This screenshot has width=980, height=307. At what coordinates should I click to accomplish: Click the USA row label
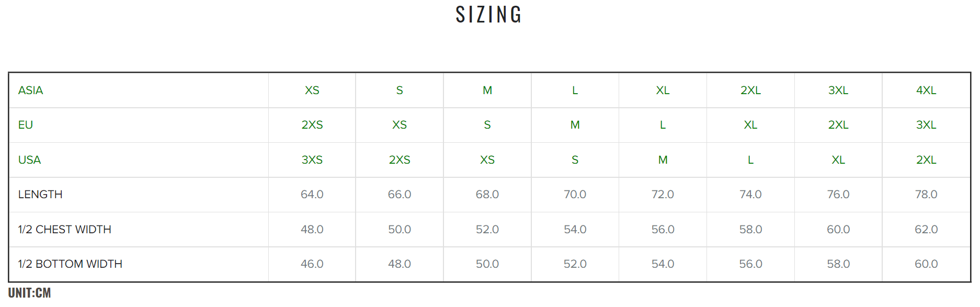tap(29, 160)
